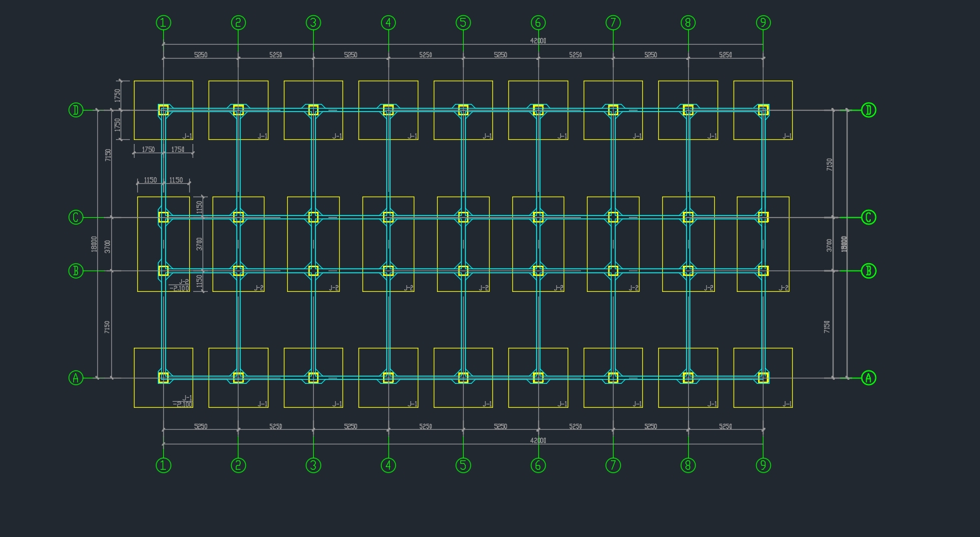The width and height of the screenshot is (980, 537).
Task: Click left 7150 dimension between axes D and C
Action: (x=108, y=155)
